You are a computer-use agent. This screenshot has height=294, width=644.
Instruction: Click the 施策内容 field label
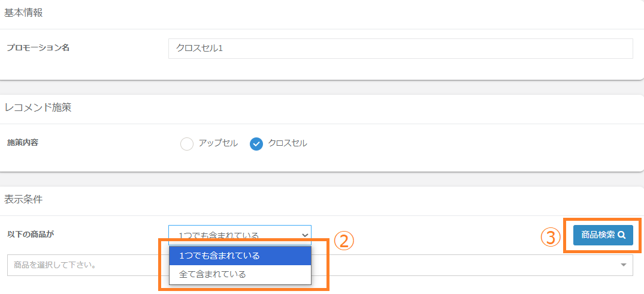(x=28, y=143)
